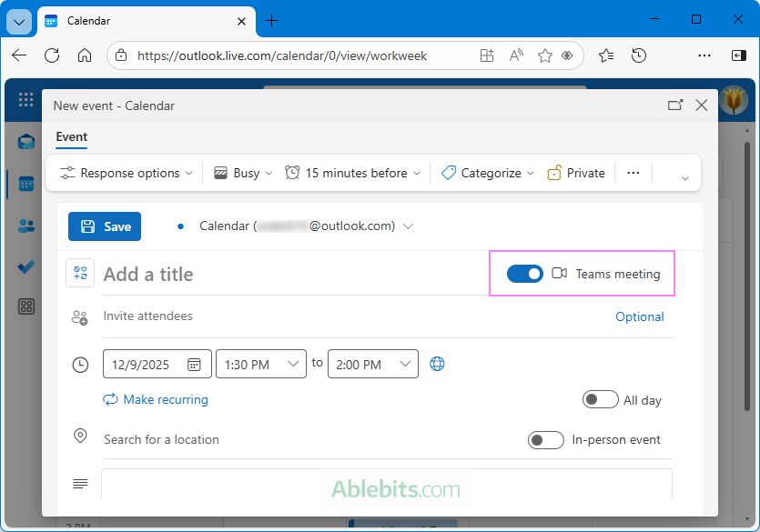Click the app launcher grid icon

tap(26, 100)
